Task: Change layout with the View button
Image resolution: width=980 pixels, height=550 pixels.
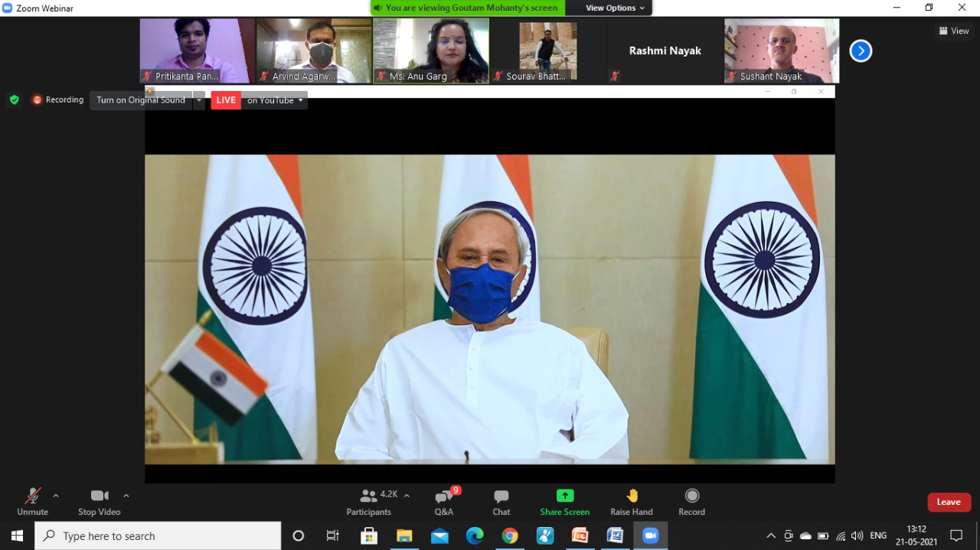Action: coord(954,31)
